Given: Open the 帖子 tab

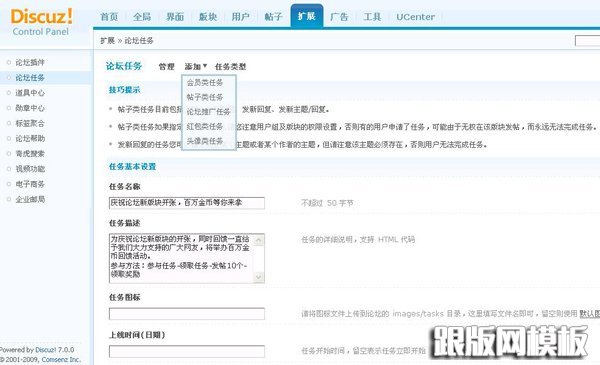Looking at the screenshot, I should [x=273, y=17].
